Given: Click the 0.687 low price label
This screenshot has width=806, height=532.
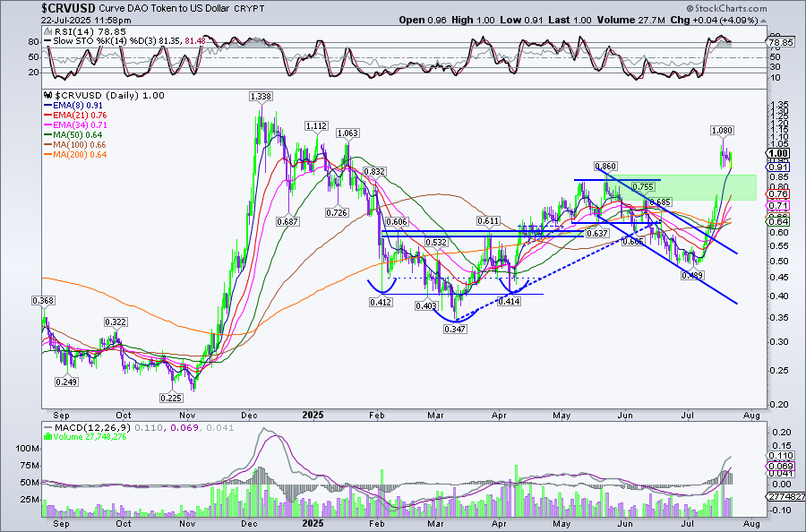Looking at the screenshot, I should click(287, 221).
